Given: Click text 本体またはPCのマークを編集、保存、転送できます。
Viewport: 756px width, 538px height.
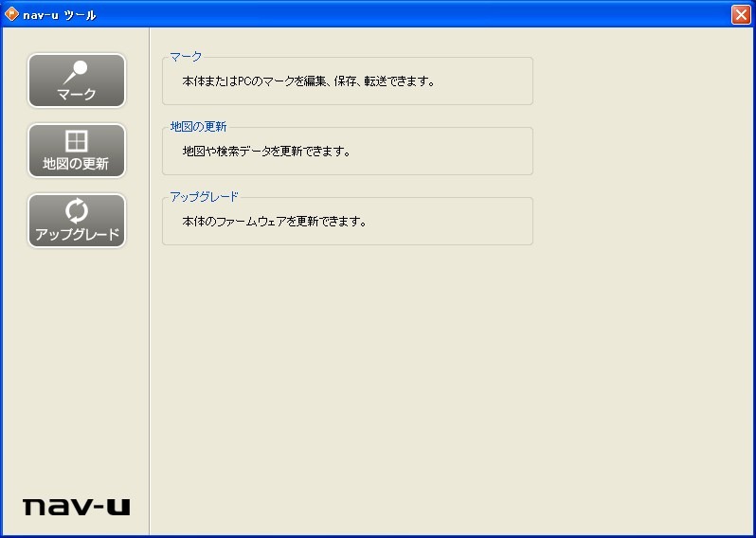Looking at the screenshot, I should tap(309, 81).
